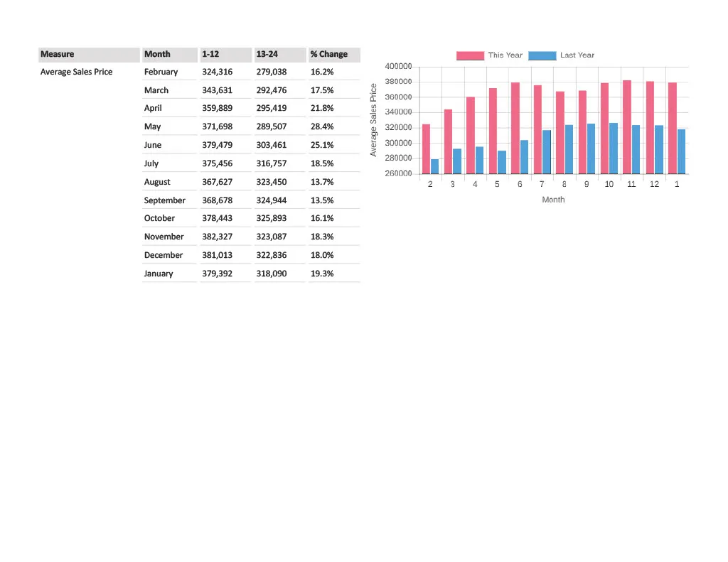Click the 16.2% change for February
Viewport: 728px width, 562px height.
click(322, 72)
